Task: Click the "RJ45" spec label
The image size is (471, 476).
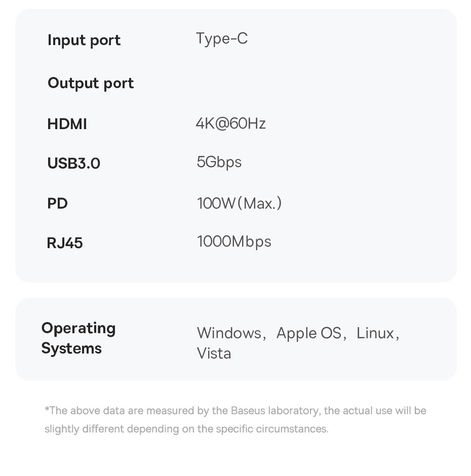Action: pos(65,243)
